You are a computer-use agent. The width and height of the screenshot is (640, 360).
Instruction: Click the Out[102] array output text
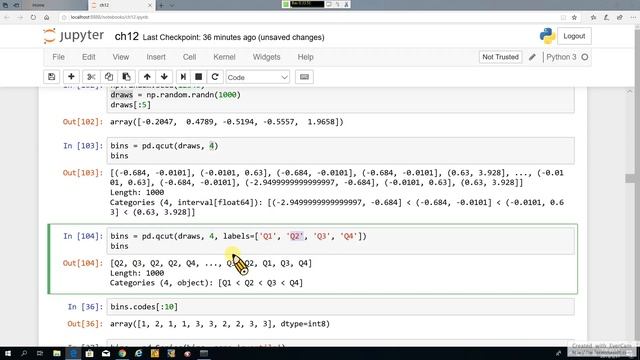pos(227,122)
